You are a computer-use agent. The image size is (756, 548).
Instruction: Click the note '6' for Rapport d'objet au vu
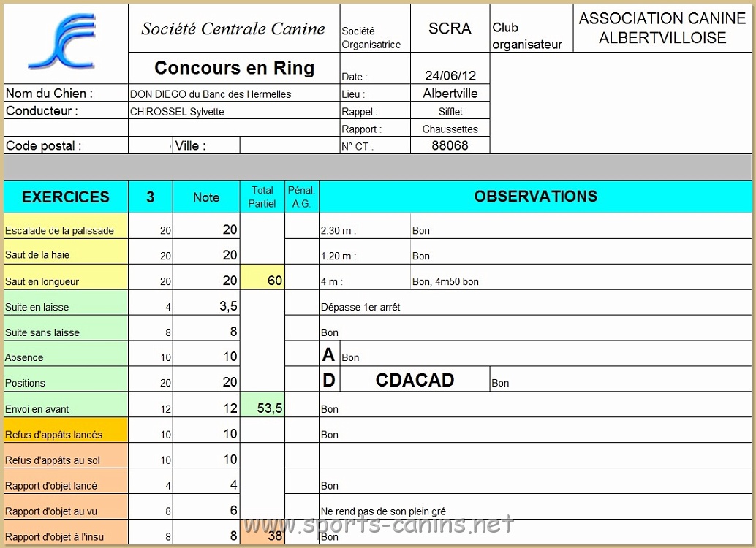206,506
